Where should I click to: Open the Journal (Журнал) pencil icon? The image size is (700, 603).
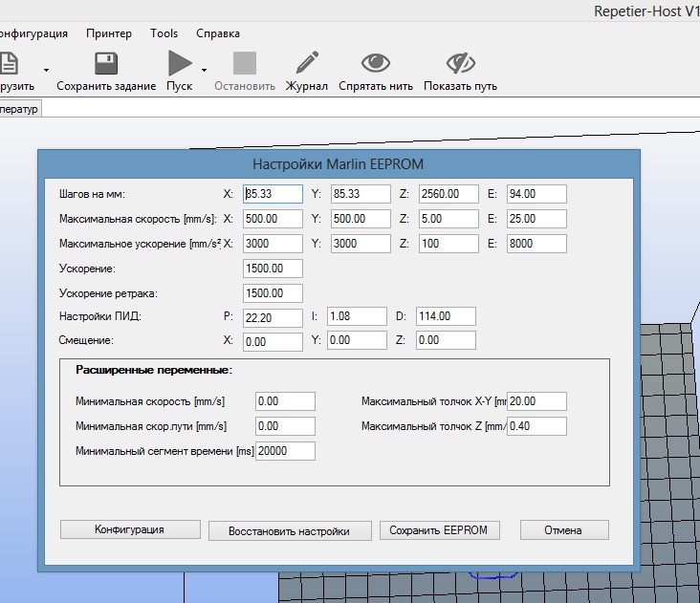pyautogui.click(x=307, y=64)
